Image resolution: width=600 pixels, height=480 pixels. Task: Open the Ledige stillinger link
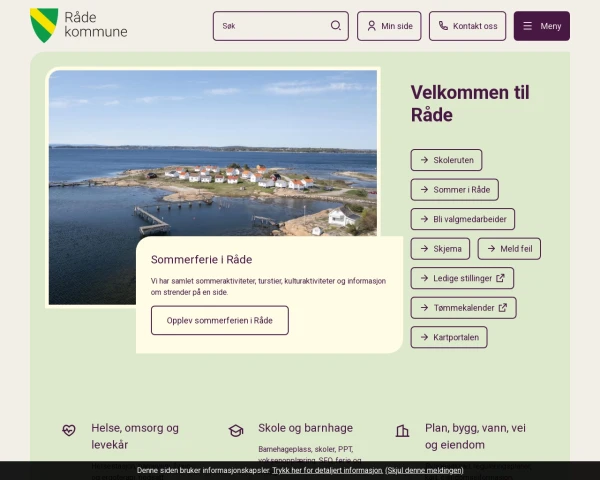click(462, 278)
